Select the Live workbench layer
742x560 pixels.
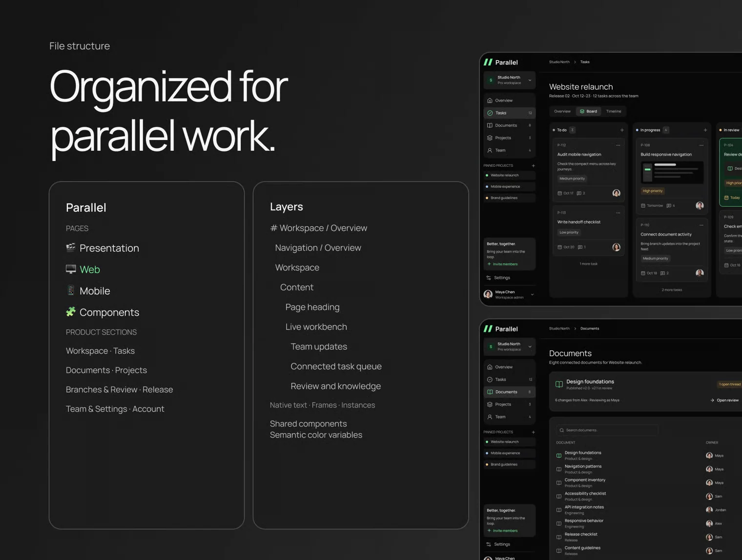pyautogui.click(x=316, y=327)
